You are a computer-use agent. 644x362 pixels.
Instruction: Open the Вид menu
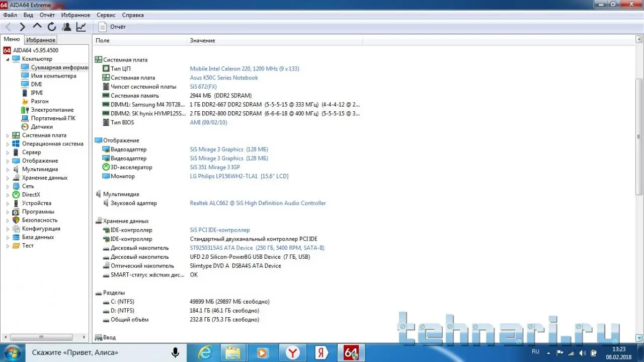pos(28,15)
